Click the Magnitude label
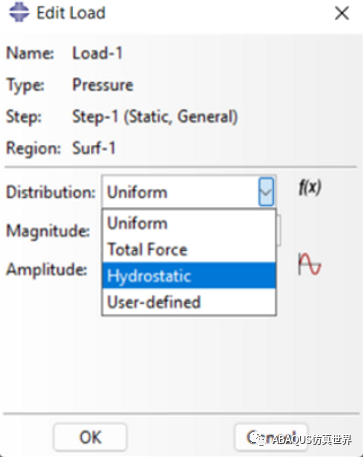The image size is (363, 457). [48, 231]
